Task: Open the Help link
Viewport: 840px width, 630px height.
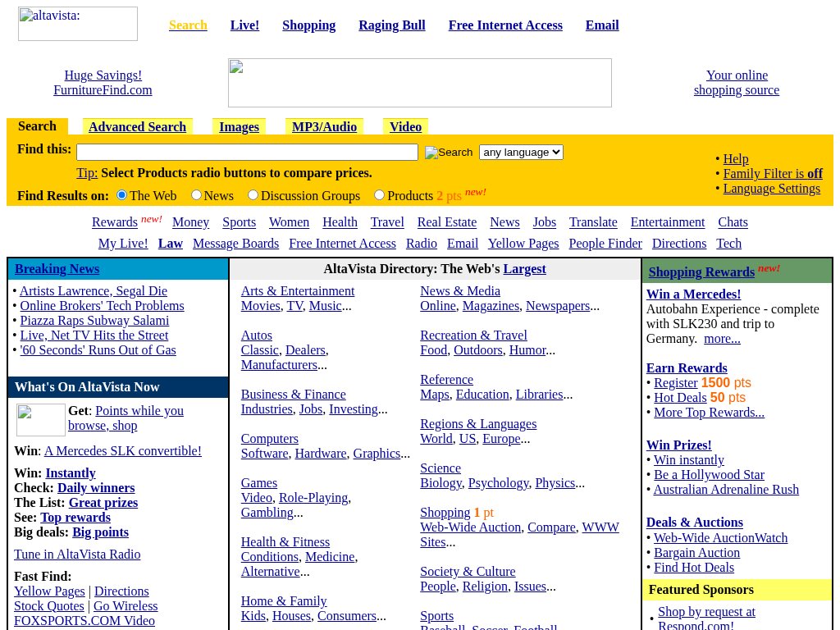Action: point(736,159)
